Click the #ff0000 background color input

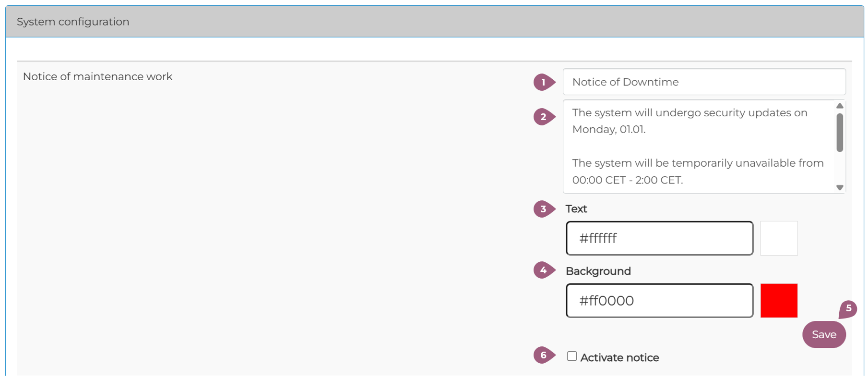coord(659,301)
